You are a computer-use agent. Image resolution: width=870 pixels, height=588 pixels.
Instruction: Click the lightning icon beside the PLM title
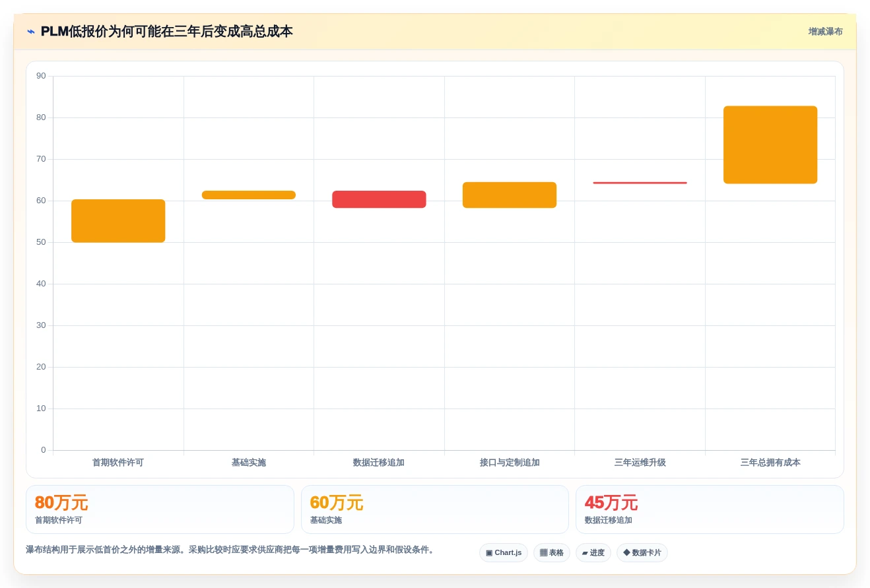[x=31, y=32]
